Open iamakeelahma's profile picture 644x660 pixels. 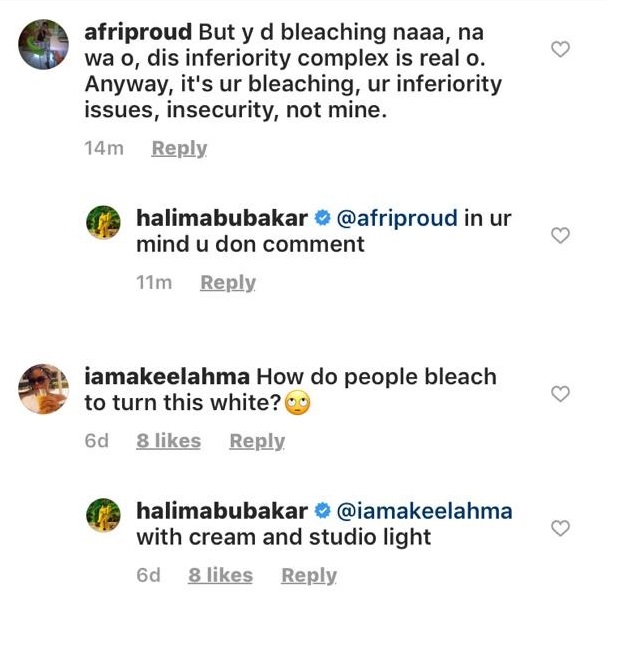[44, 389]
